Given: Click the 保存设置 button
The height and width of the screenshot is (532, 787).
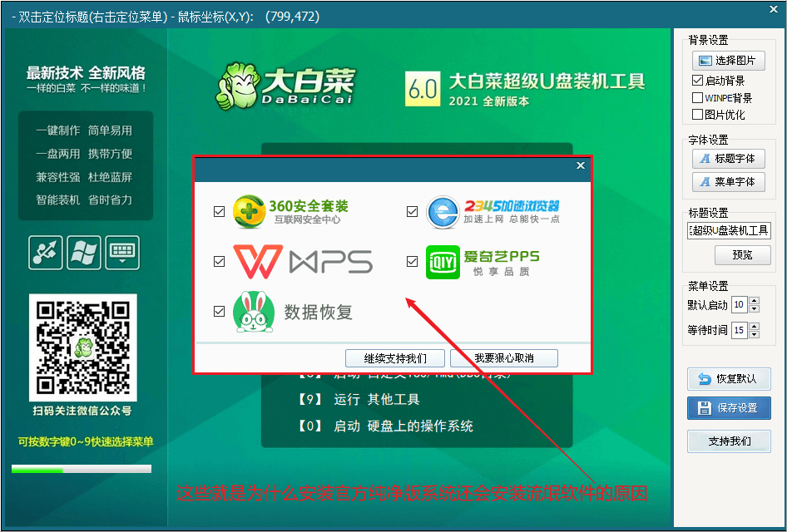Looking at the screenshot, I should (x=729, y=408).
